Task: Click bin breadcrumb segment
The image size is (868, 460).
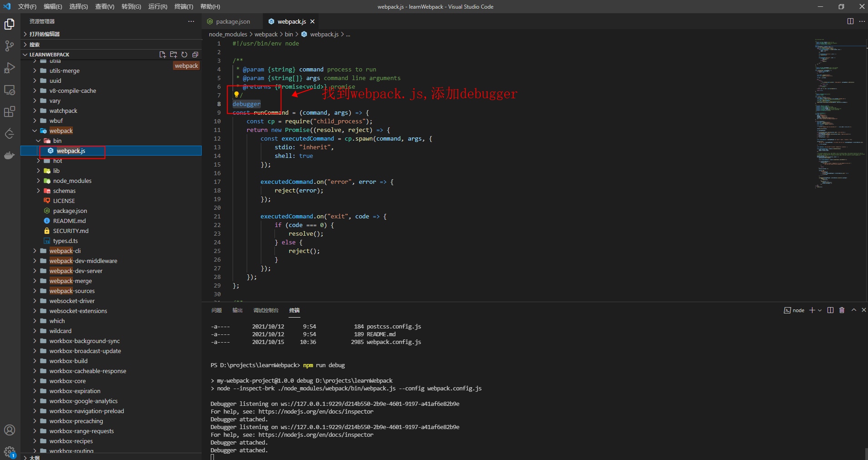Action: 289,34
